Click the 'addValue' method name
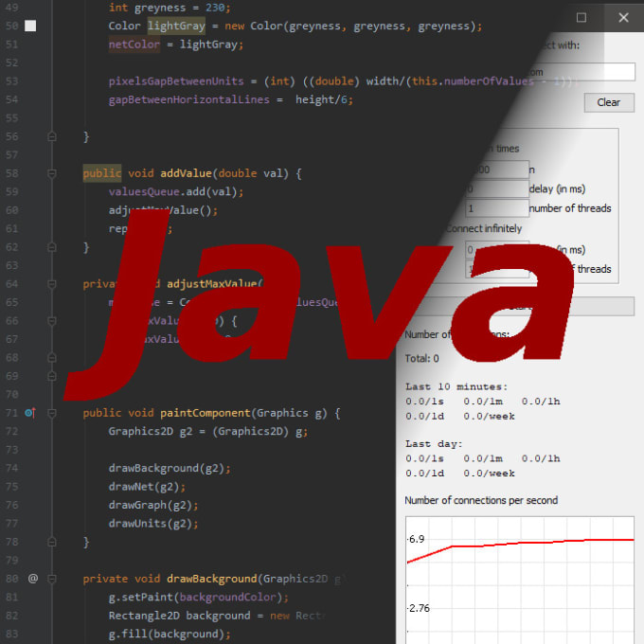Image resolution: width=644 pixels, height=644 pixels. click(186, 173)
